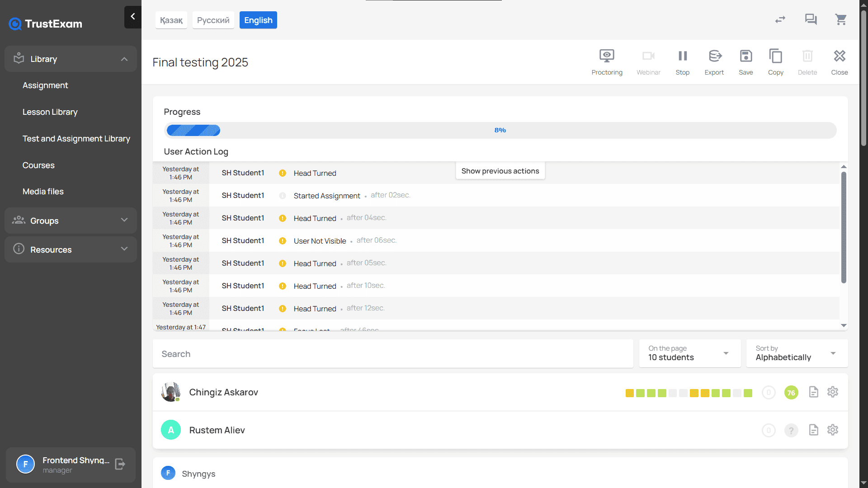Click Show previous actions button

[500, 171]
